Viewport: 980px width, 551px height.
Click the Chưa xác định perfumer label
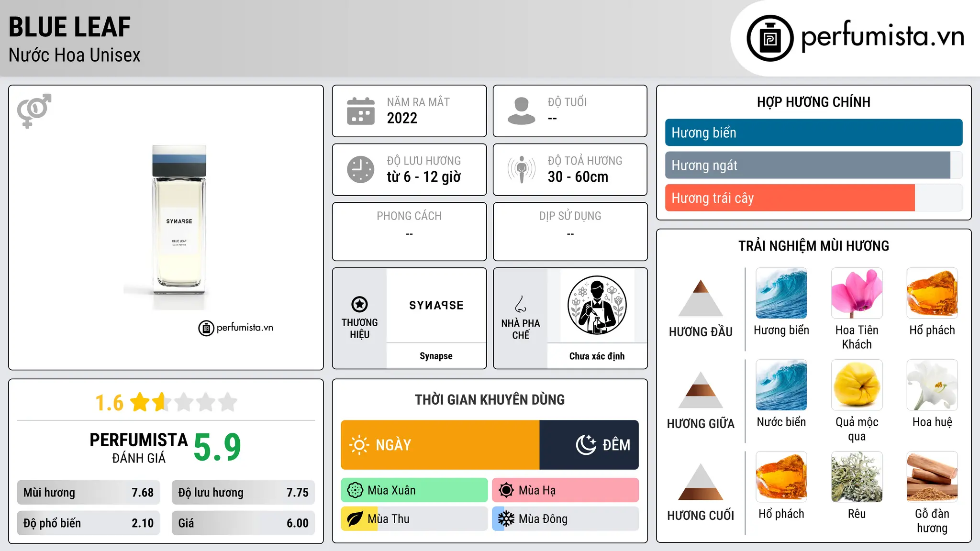(x=597, y=356)
